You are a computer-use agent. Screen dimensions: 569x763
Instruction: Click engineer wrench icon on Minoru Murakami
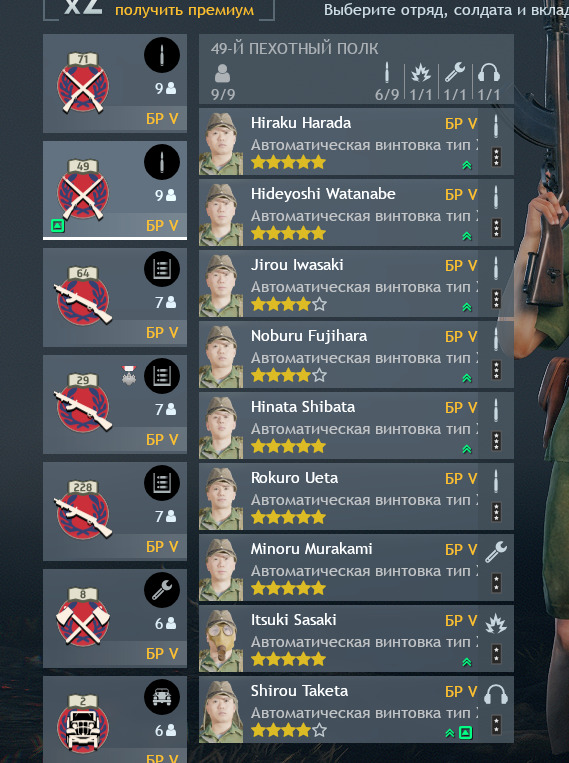496,552
